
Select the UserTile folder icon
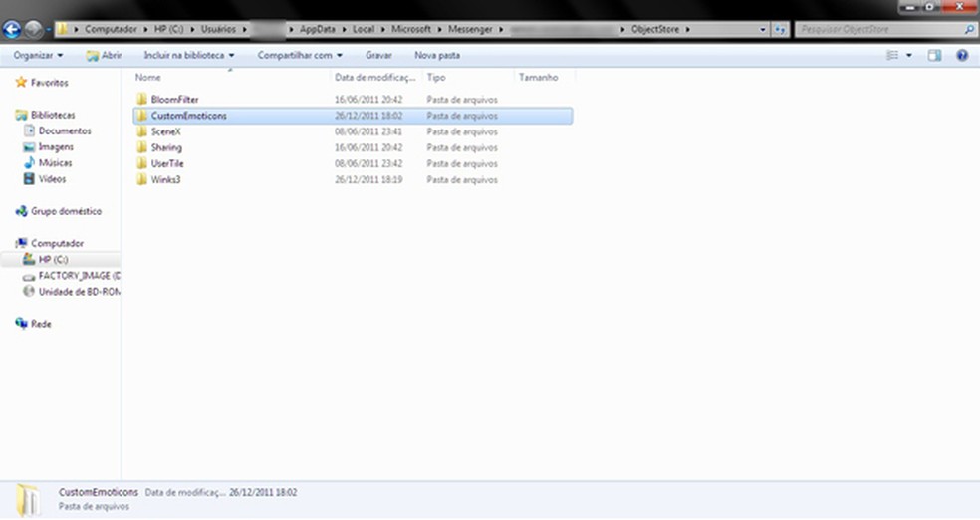(141, 163)
